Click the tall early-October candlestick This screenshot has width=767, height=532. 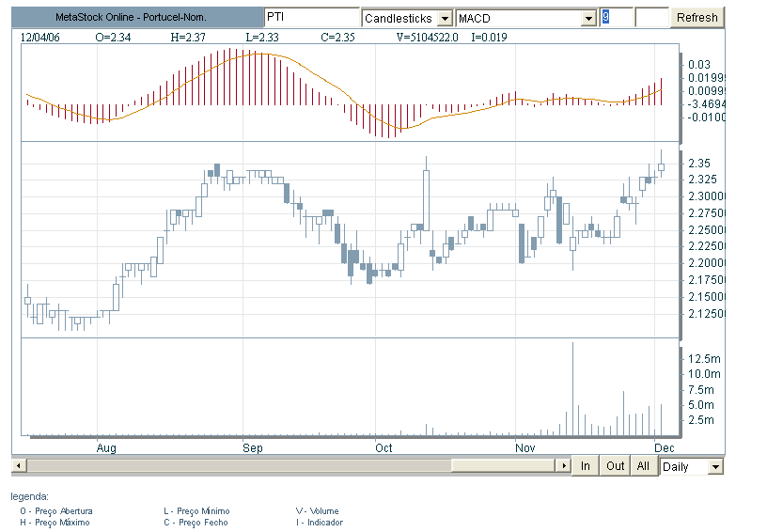coord(426,199)
